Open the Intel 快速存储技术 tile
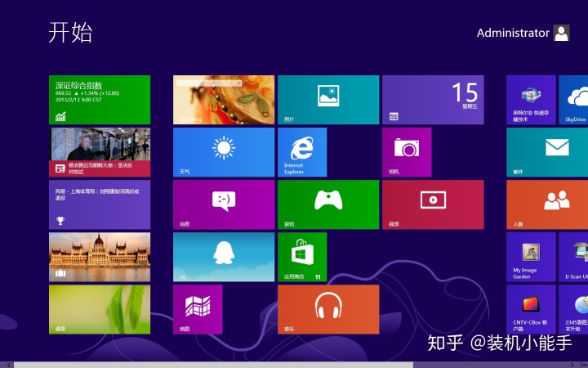Image resolution: width=588 pixels, height=368 pixels. [531, 100]
